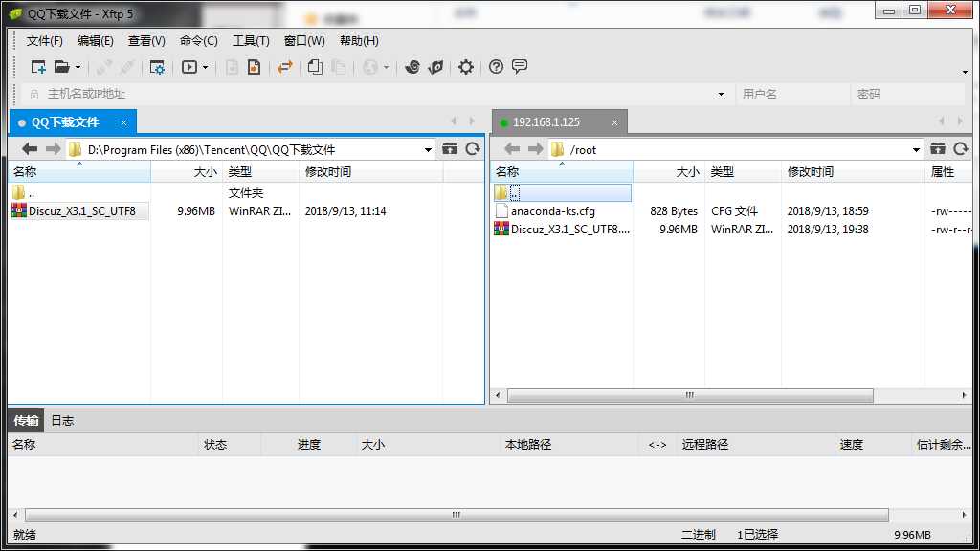Screen dimensions: 980x551
Task: Click the local pane new folder icon
Action: (450, 148)
